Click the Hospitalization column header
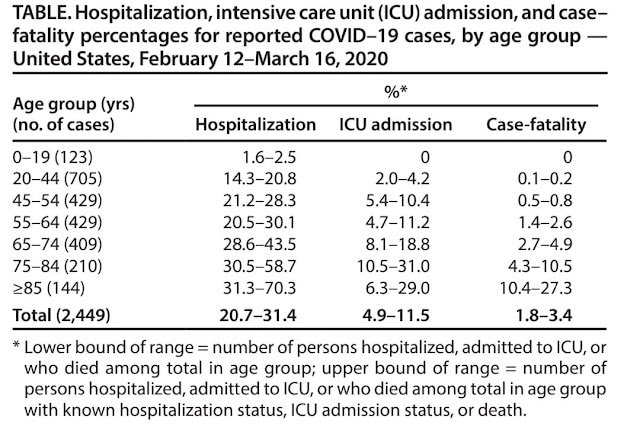This screenshot has height=439, width=640. click(256, 124)
